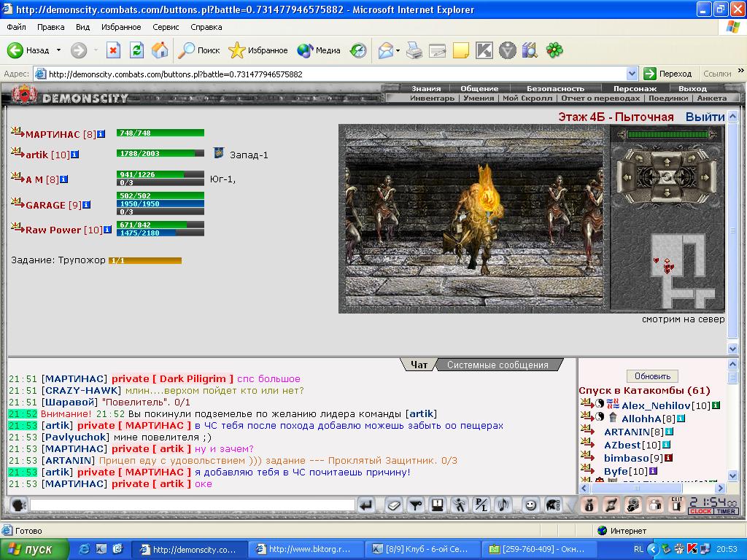
Task: Open the Поединки link
Action: click(668, 98)
